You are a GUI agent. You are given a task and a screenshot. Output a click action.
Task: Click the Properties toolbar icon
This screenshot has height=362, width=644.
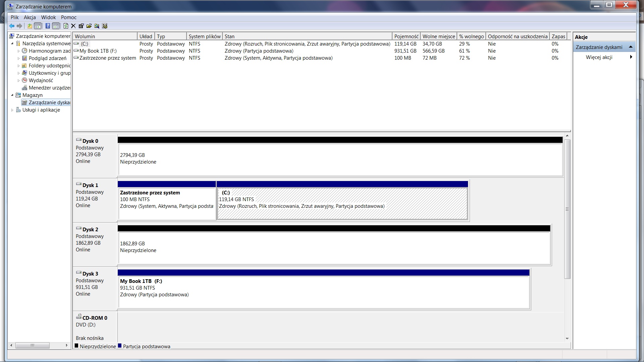point(81,26)
